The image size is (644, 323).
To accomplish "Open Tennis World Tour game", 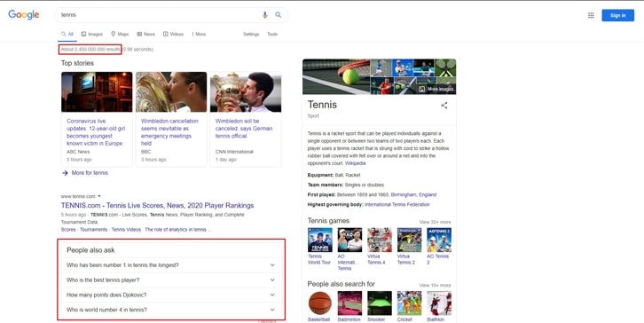I will (319, 246).
